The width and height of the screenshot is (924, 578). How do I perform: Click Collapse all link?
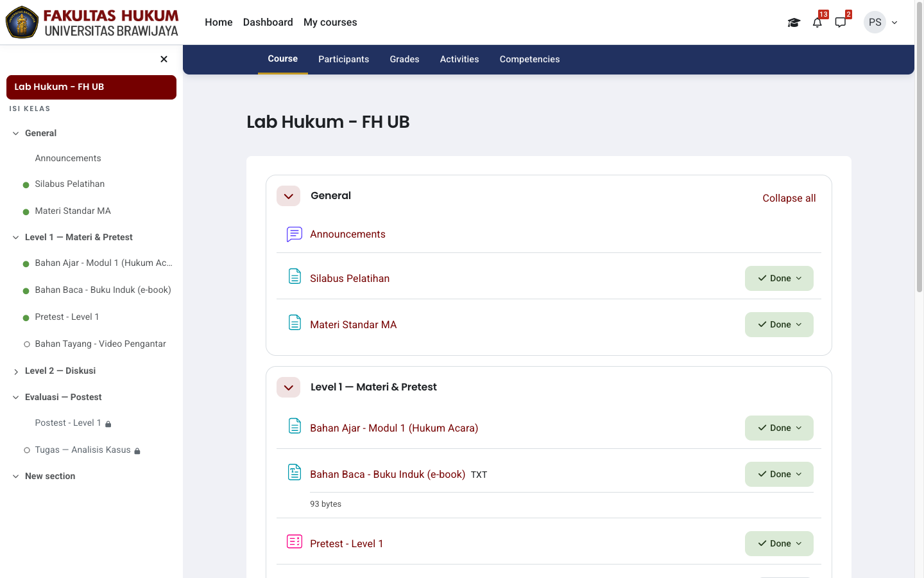pos(789,198)
